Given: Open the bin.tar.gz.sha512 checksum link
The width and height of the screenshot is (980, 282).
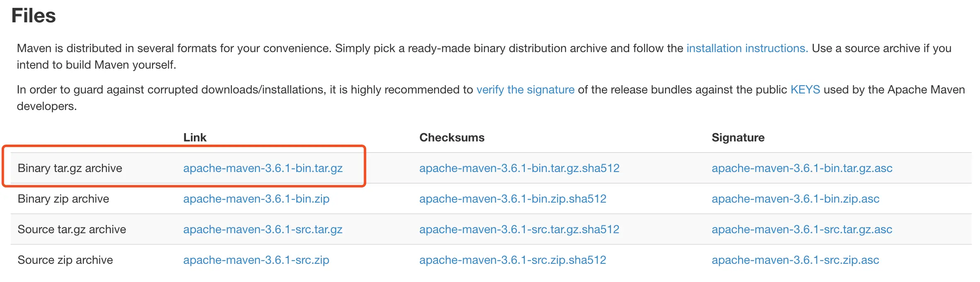Looking at the screenshot, I should coord(519,168).
